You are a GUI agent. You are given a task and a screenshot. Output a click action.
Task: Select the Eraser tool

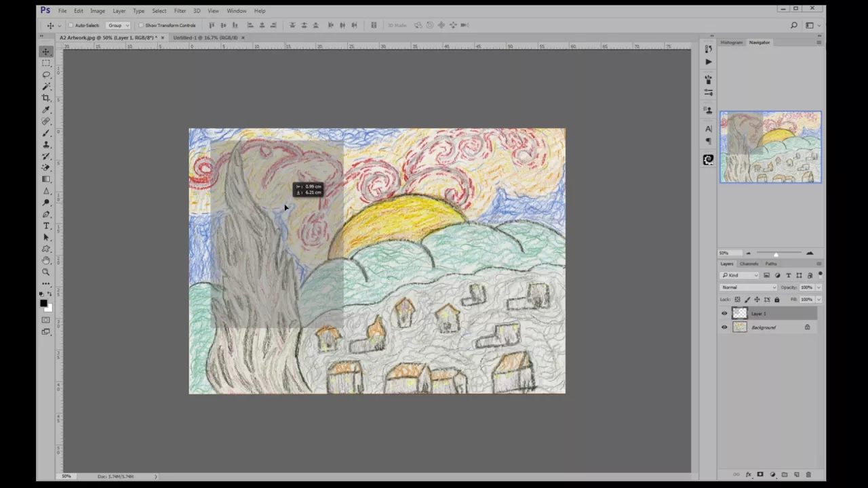pos(46,167)
